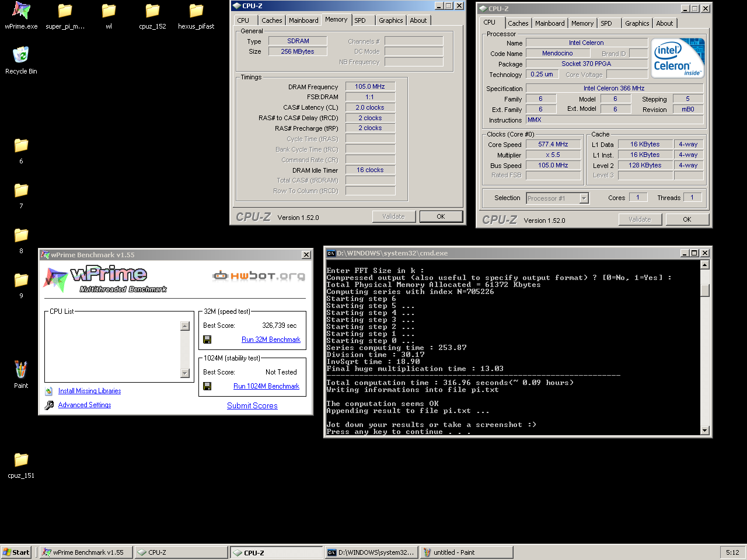This screenshot has width=747, height=560.
Task: Open About tab in right CPU-Z window
Action: point(664,23)
